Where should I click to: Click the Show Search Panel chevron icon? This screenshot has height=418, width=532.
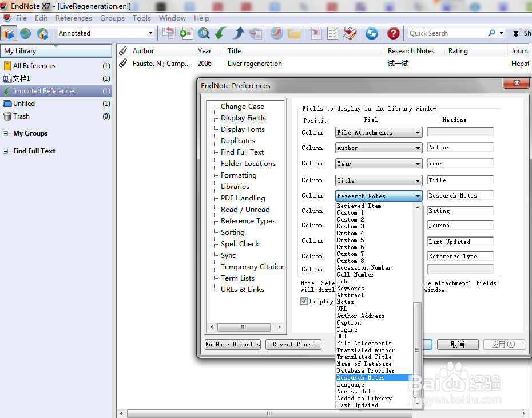coord(516,33)
